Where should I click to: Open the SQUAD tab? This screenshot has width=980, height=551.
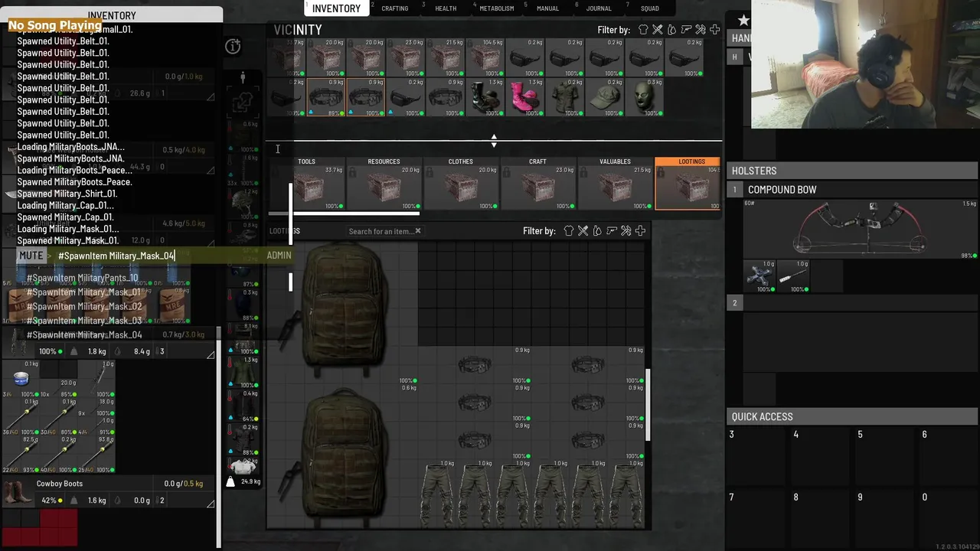tap(649, 8)
